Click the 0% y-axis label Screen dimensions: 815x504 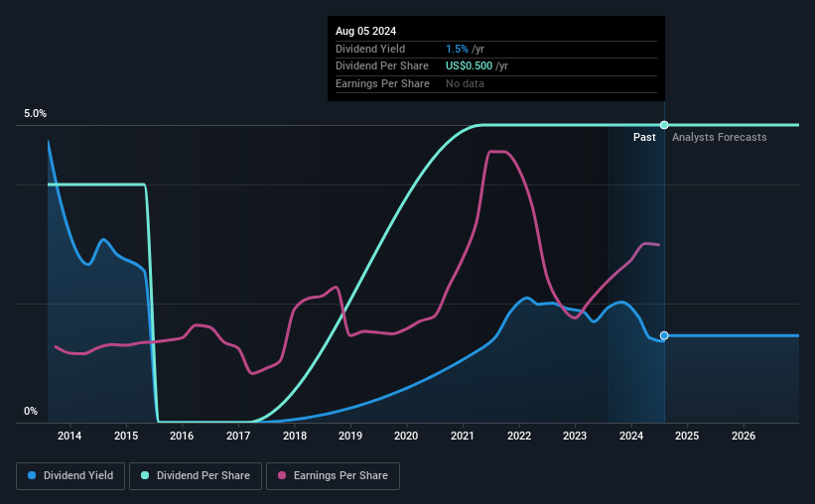coord(31,411)
